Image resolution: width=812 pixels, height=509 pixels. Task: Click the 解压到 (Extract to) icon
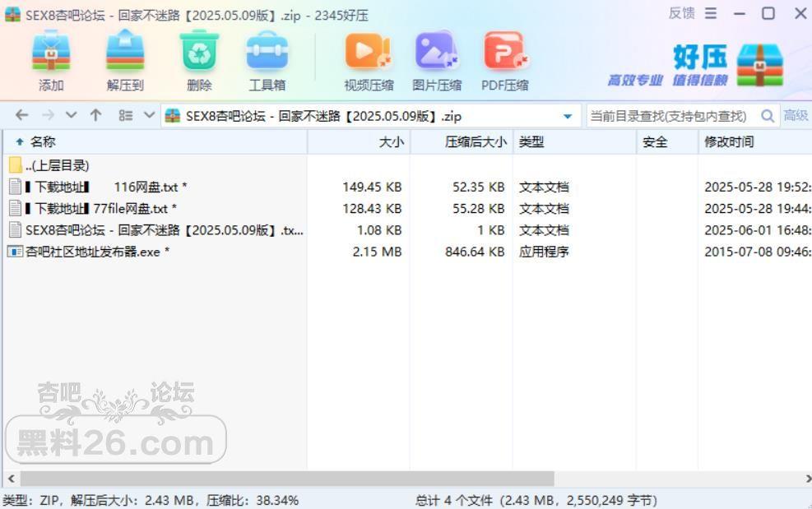(125, 50)
